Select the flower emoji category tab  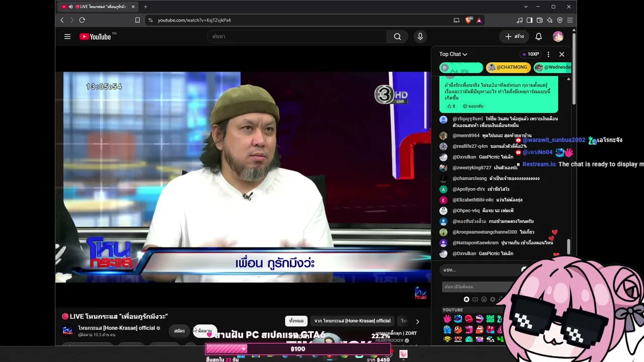[x=493, y=300]
